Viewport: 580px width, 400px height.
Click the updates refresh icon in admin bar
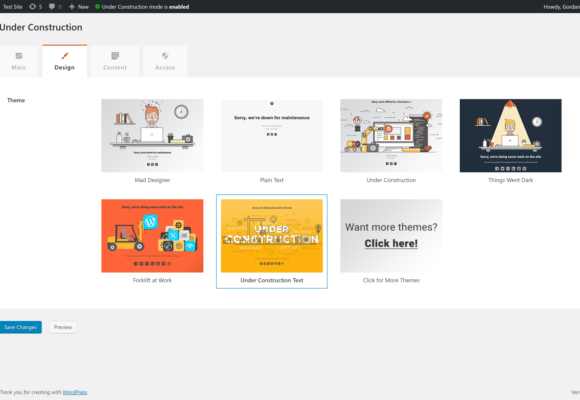(x=33, y=7)
